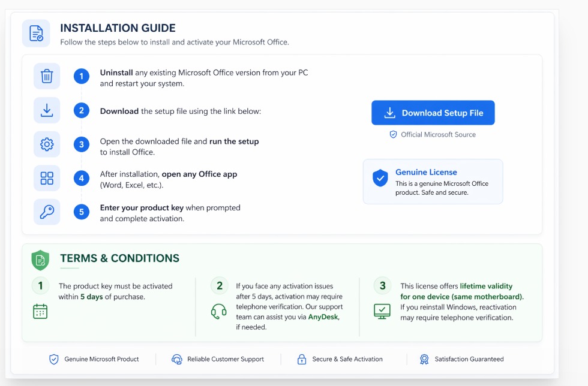Click the green AnyDesk text
Image resolution: width=588 pixels, height=386 pixels.
[323, 317]
